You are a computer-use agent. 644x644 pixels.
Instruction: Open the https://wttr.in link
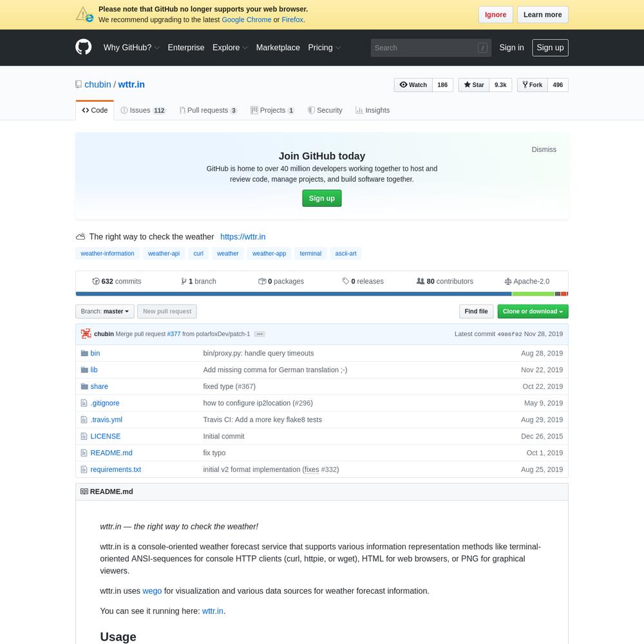[x=243, y=237]
